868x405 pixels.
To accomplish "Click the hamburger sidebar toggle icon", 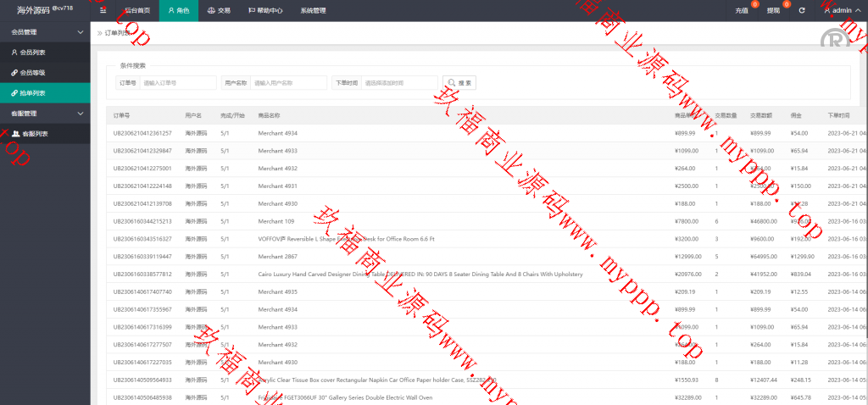I will coord(103,11).
